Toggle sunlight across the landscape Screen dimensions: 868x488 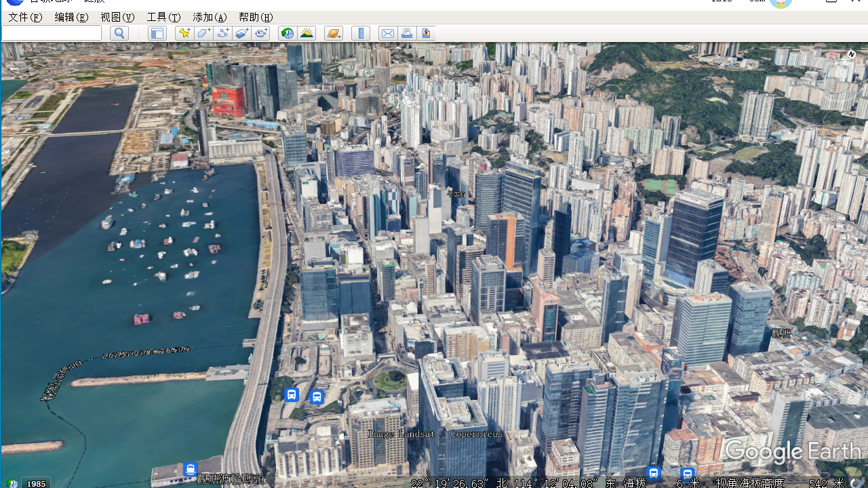(x=307, y=33)
